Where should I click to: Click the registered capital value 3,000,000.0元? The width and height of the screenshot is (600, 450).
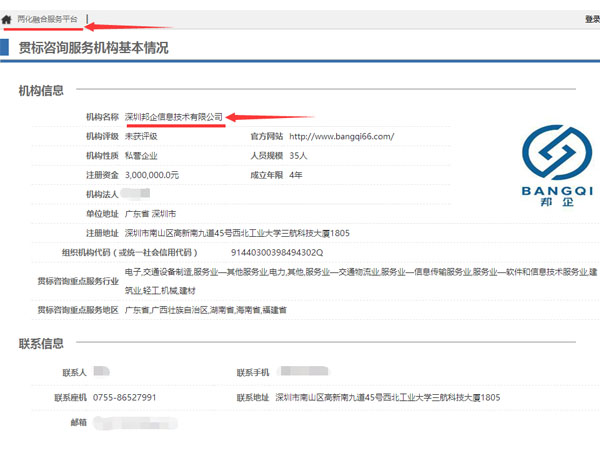[x=152, y=175]
